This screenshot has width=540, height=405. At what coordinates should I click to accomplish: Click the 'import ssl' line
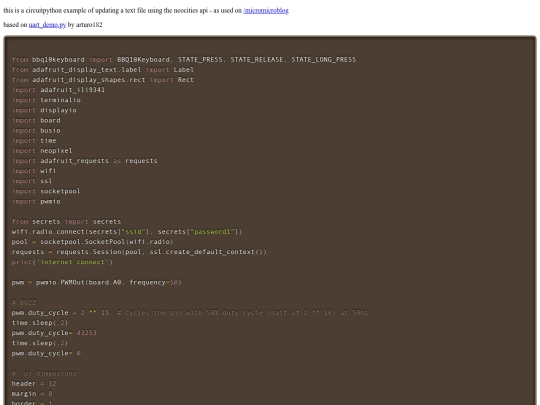32,181
